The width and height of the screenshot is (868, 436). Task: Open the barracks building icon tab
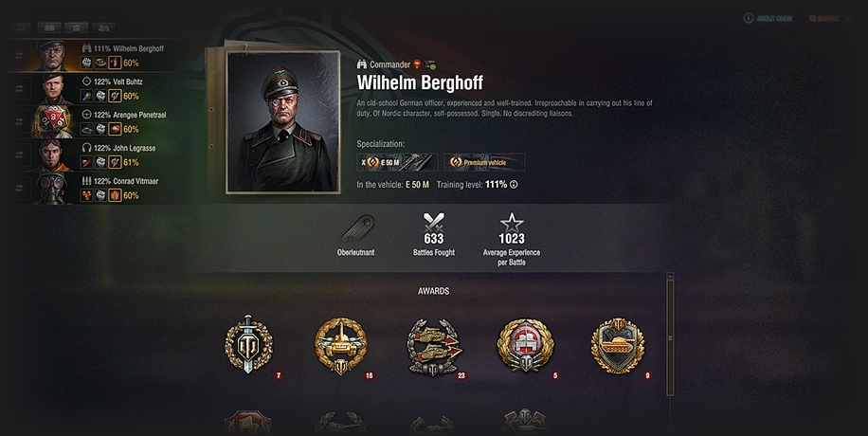point(77,27)
